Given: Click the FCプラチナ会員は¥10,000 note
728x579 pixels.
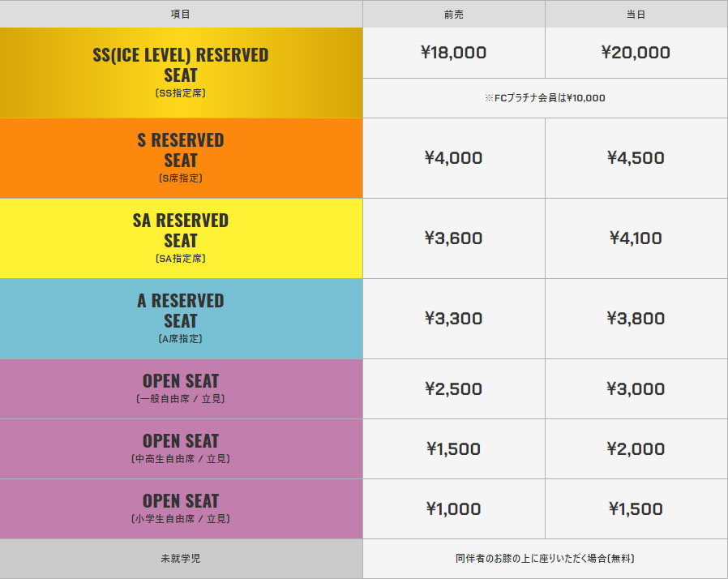Looking at the screenshot, I should [x=545, y=98].
